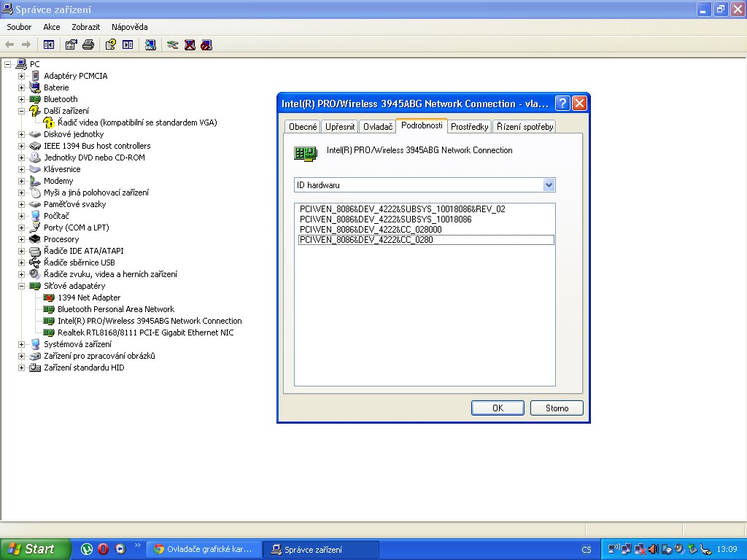
Task: Select the hardware ID ending in REV_02
Action: [402, 209]
